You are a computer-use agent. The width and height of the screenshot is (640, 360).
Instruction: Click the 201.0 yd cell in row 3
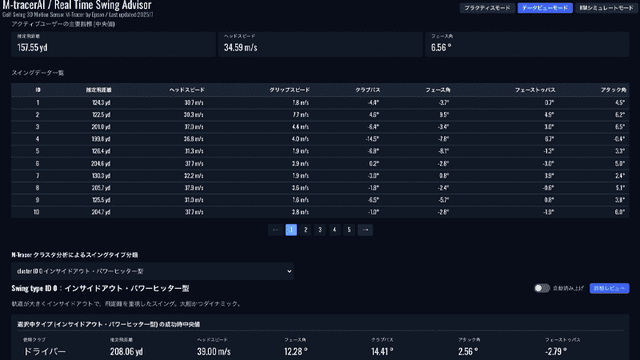pyautogui.click(x=101, y=127)
